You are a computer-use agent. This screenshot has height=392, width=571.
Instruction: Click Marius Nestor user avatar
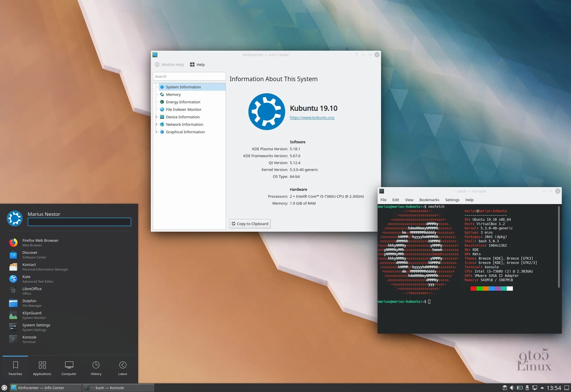click(x=15, y=218)
